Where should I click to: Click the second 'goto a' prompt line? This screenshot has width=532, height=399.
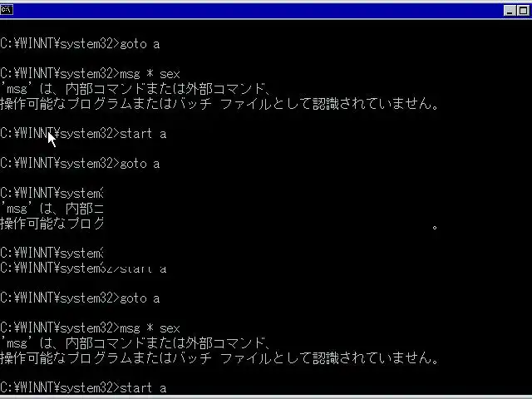80,164
